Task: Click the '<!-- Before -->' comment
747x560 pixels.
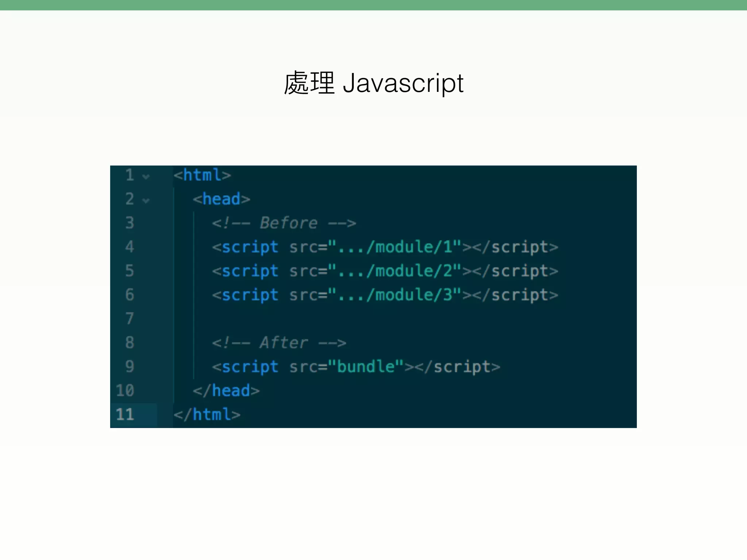Action: click(x=284, y=223)
